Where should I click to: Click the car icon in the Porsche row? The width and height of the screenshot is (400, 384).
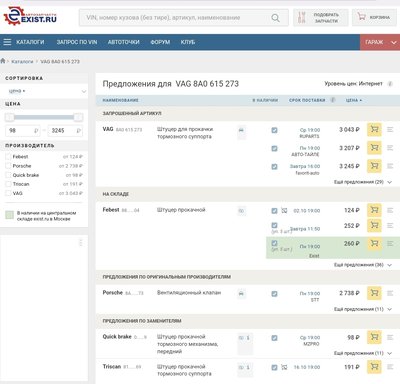[x=241, y=294]
